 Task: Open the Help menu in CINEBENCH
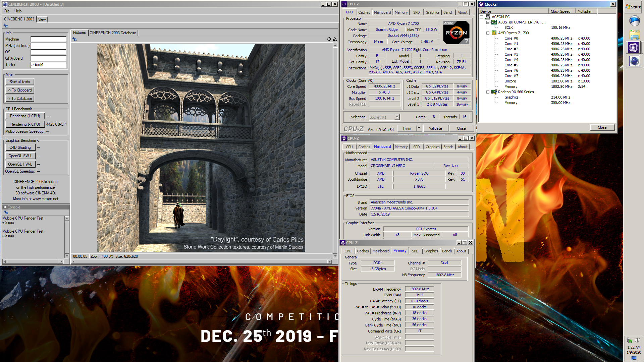coord(18,11)
